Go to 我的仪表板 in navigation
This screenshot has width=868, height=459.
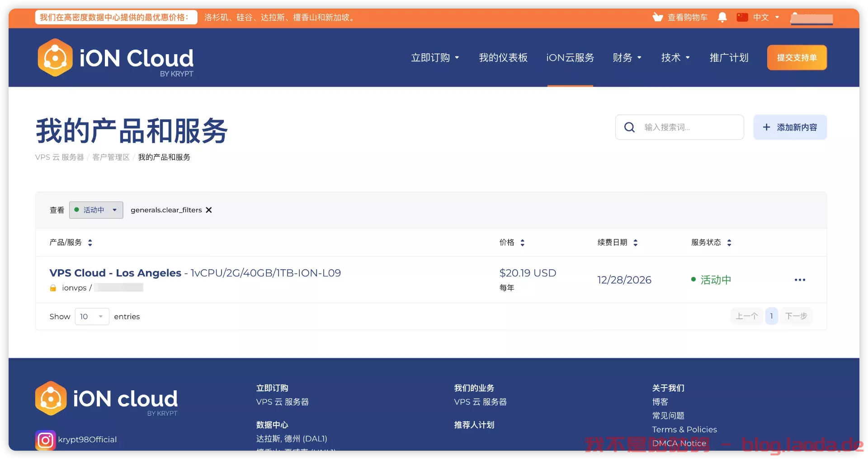pyautogui.click(x=503, y=58)
